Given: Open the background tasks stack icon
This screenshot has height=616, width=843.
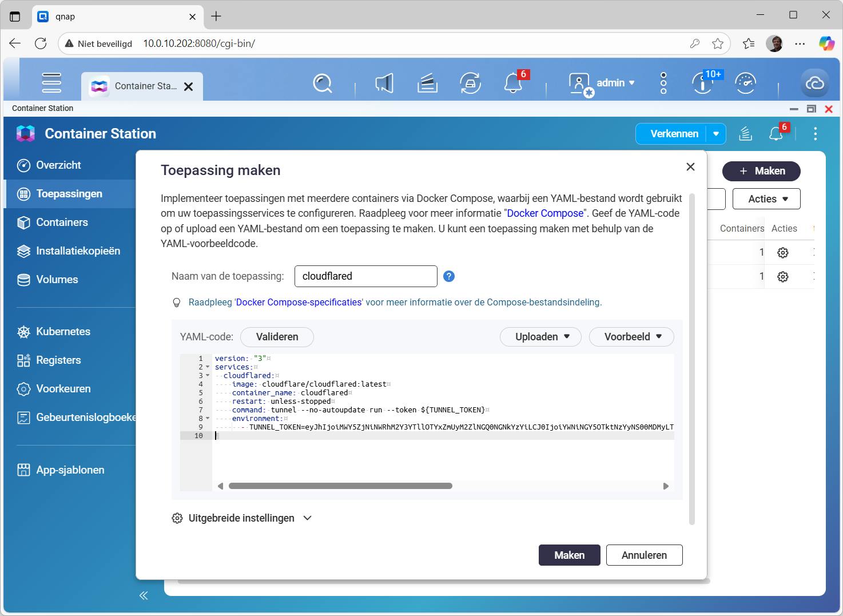Looking at the screenshot, I should [427, 84].
